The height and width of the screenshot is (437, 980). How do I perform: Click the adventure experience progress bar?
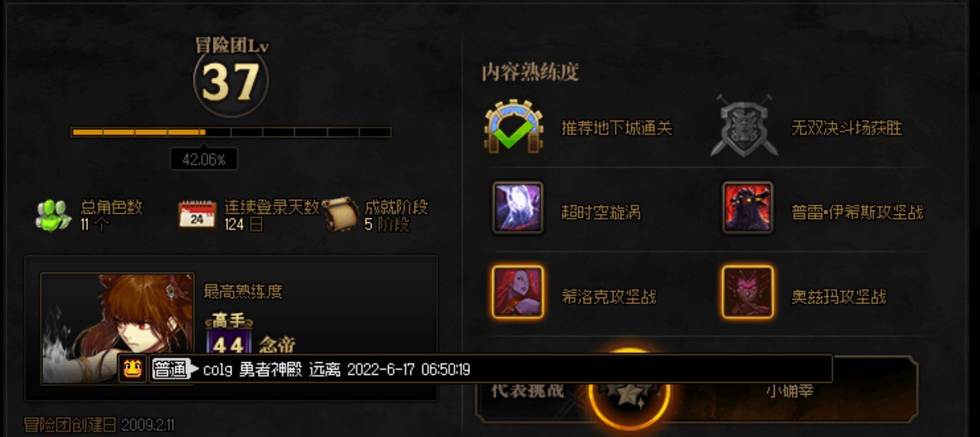(231, 132)
